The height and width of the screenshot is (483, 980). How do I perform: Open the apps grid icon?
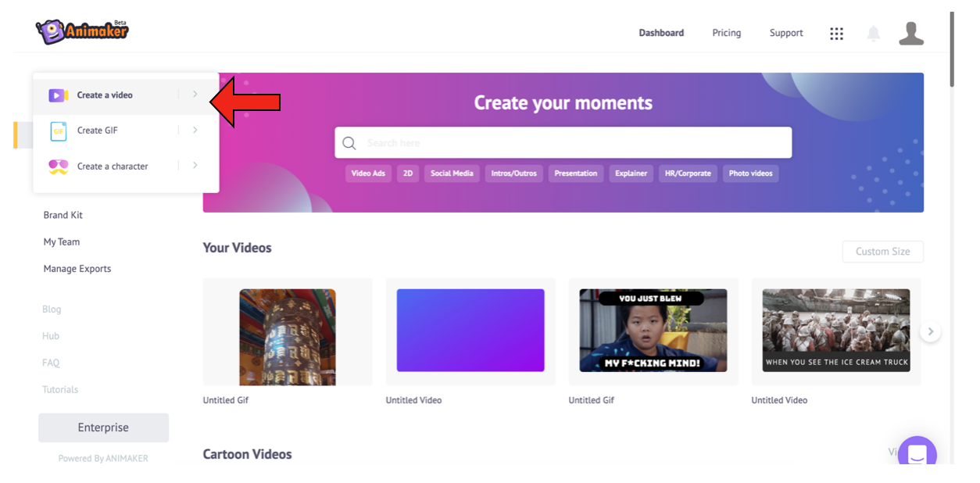point(836,34)
